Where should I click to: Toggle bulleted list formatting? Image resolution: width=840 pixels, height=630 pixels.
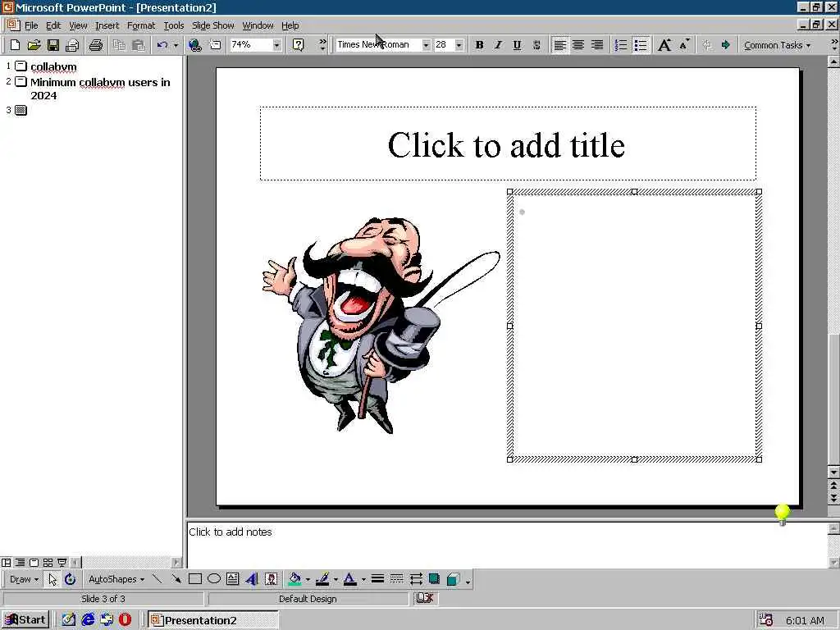640,45
